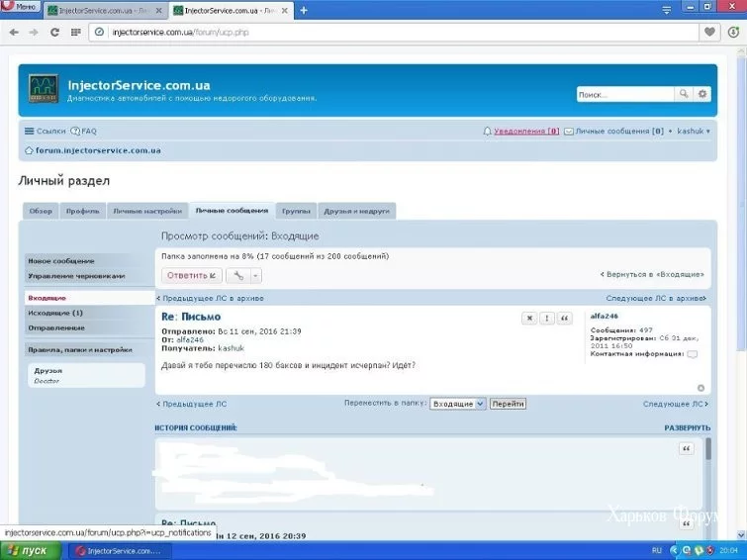Screen dimensions: 747x560
Task: Open the tab list menu icon
Action: tap(667, 11)
